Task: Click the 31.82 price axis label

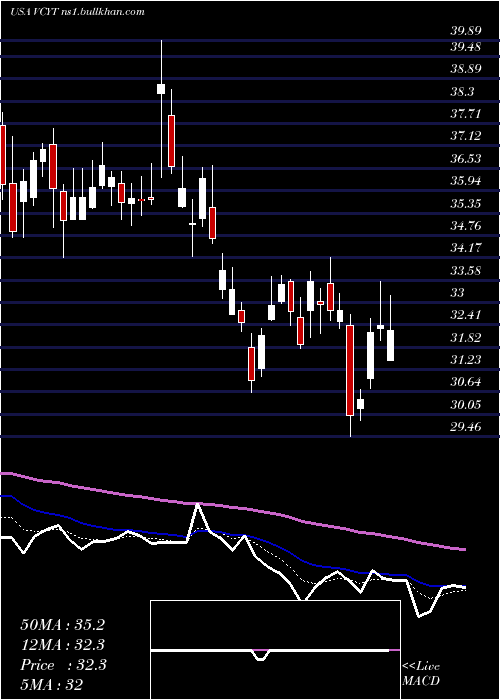Action: (465, 338)
